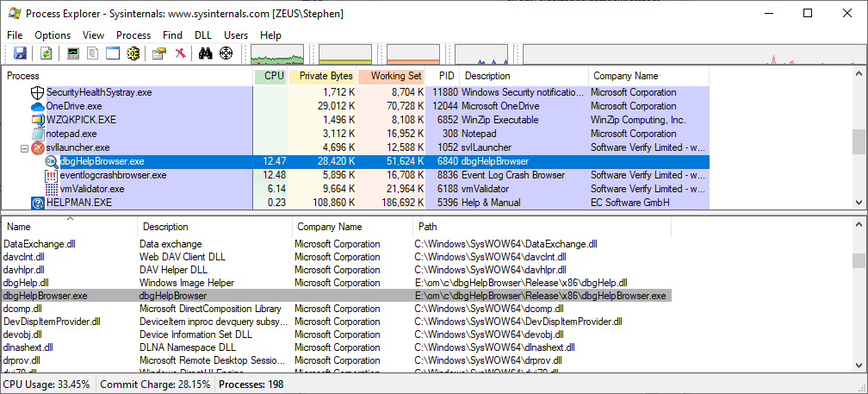868x394 pixels.
Task: Select the HELPMAN.EXE process row
Action: pyautogui.click(x=356, y=203)
